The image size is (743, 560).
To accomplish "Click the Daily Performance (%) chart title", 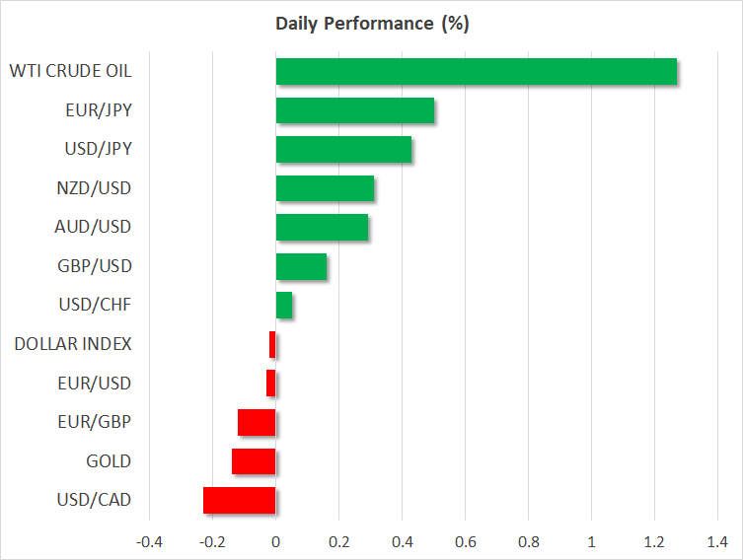I will coord(371,24).
